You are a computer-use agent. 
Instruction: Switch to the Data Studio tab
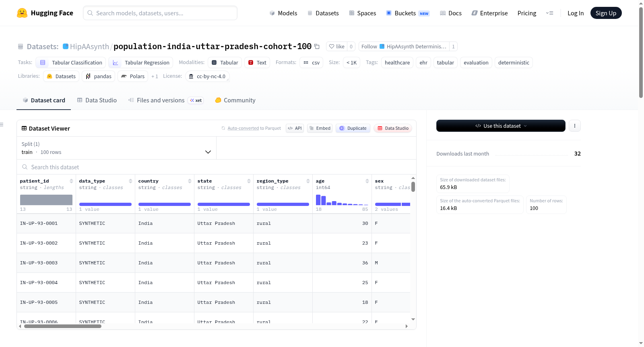[x=97, y=100]
